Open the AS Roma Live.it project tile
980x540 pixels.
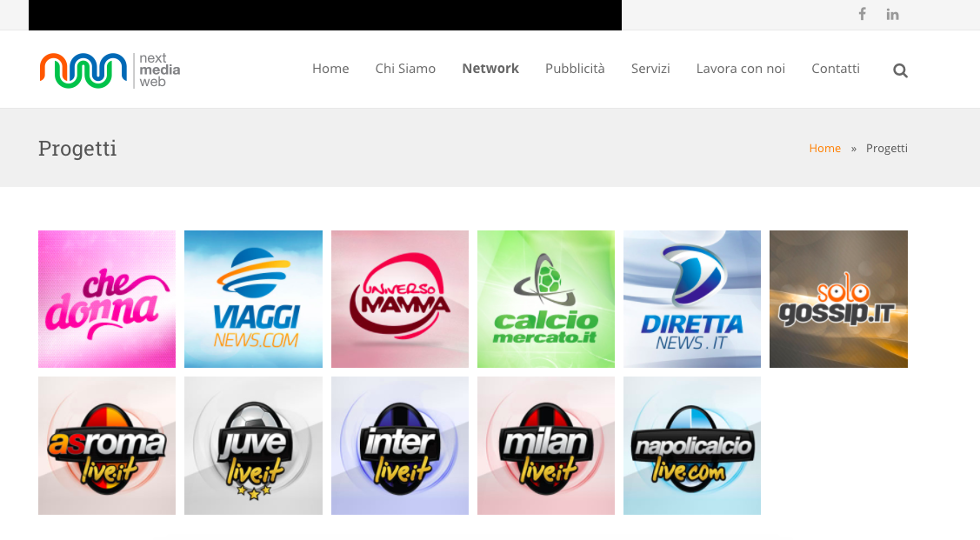(107, 445)
